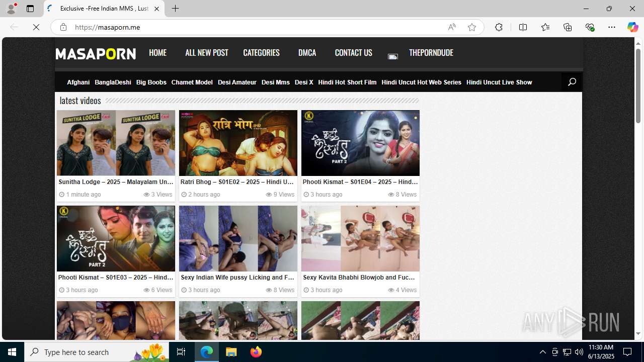Click the small icon before THEPORNDUDE
The image size is (644, 362).
pos(393,56)
